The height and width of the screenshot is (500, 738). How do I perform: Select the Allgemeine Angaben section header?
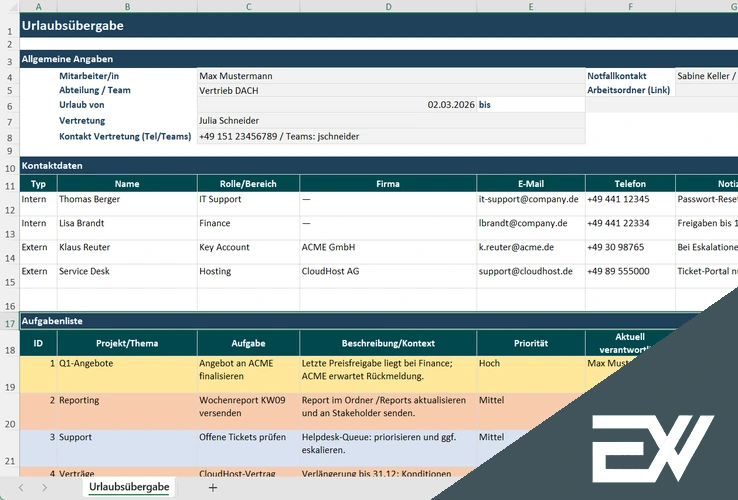coord(379,59)
